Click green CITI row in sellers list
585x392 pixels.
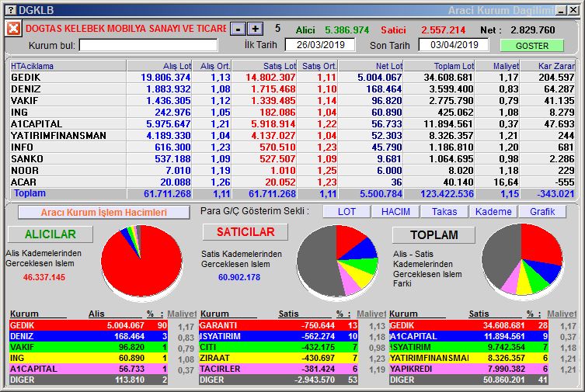(x=278, y=347)
